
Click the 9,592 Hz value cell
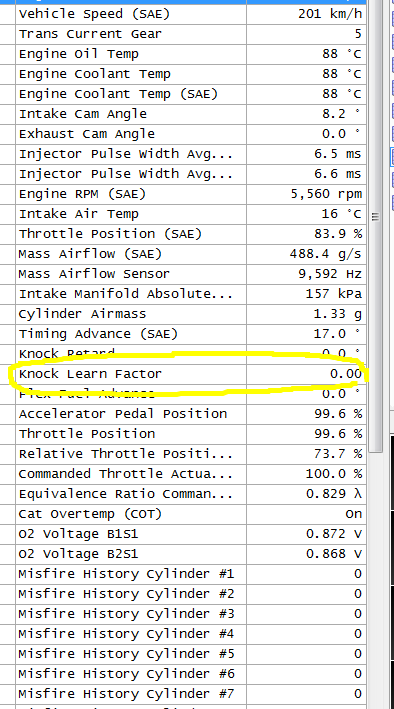coord(306,274)
